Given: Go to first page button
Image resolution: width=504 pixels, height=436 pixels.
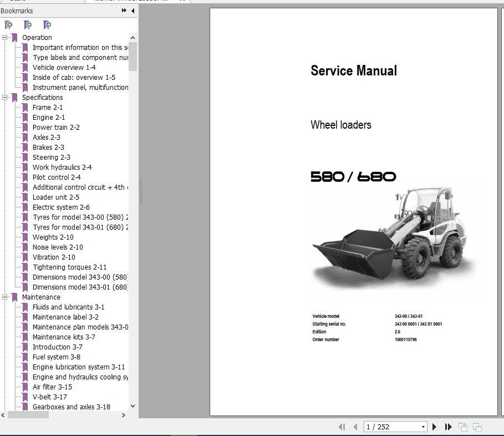Looking at the screenshot, I should [x=342, y=427].
